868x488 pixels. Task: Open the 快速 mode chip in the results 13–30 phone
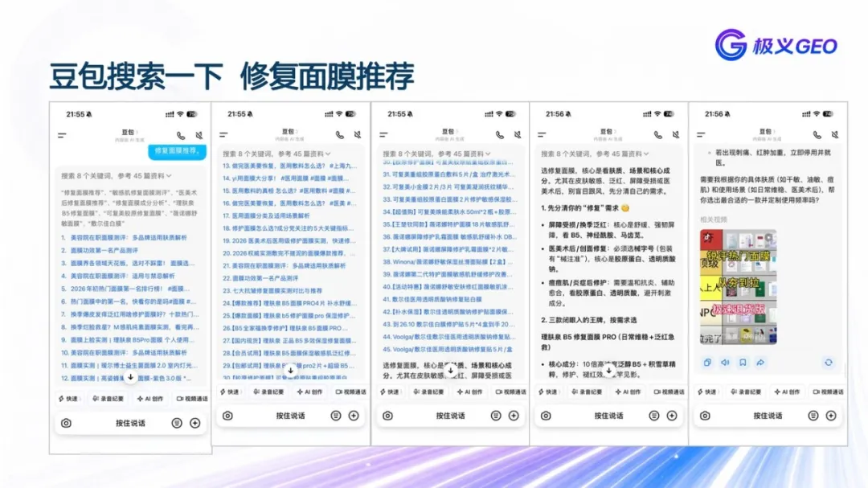[x=229, y=392]
